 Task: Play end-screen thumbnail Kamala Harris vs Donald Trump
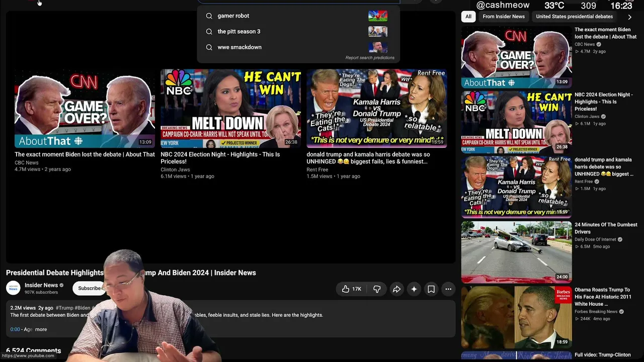377,109
